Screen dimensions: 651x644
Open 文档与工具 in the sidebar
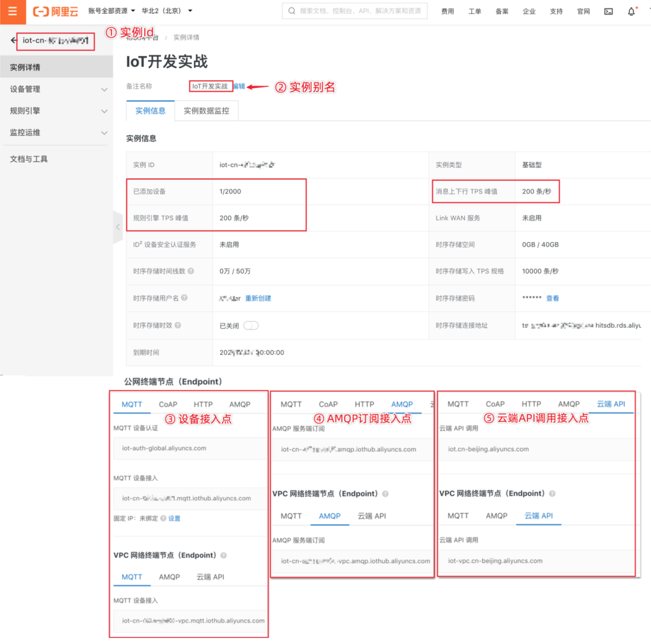pos(29,159)
